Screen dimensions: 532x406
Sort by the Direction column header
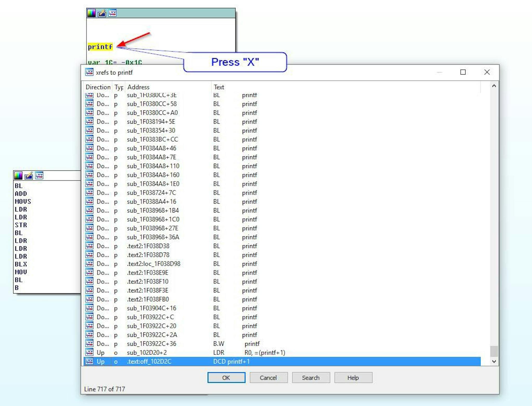(x=98, y=87)
